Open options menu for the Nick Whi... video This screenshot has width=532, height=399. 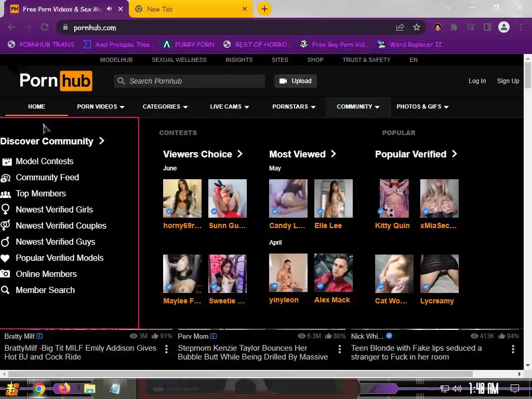513,349
